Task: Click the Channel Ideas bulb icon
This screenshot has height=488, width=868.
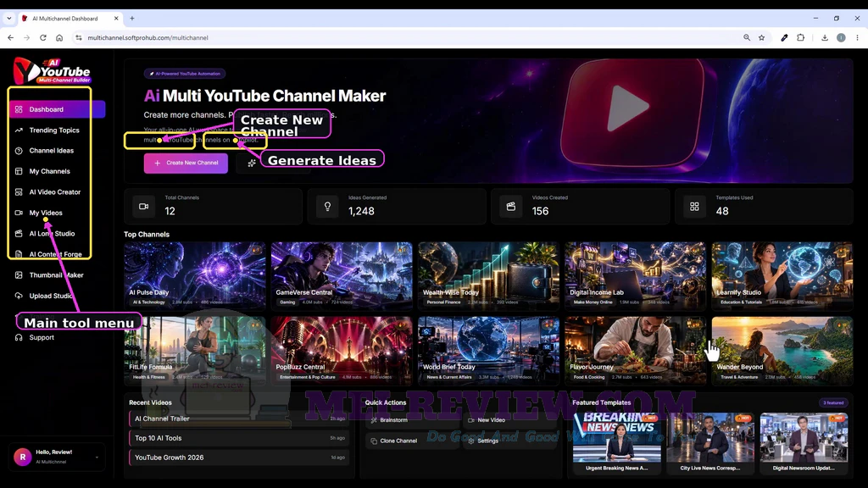Action: click(x=19, y=151)
